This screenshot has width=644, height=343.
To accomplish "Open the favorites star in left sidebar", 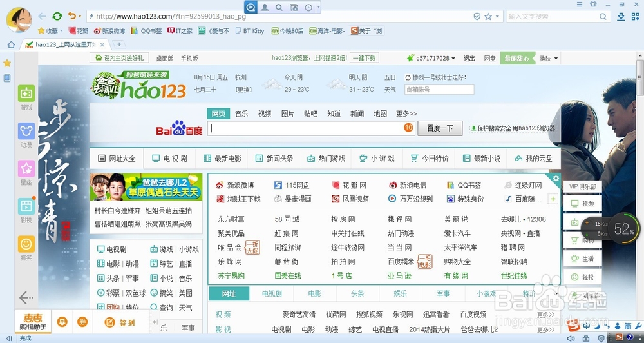I will pyautogui.click(x=7, y=63).
